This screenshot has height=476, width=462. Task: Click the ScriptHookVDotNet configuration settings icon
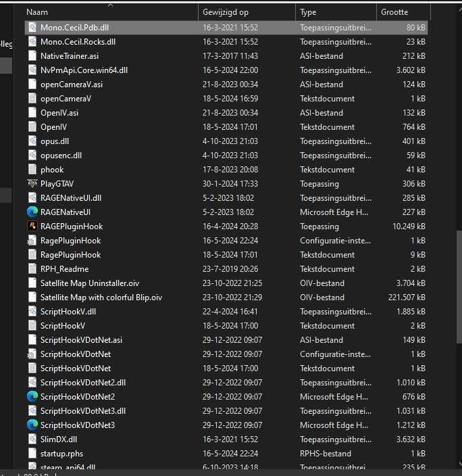tap(32, 354)
